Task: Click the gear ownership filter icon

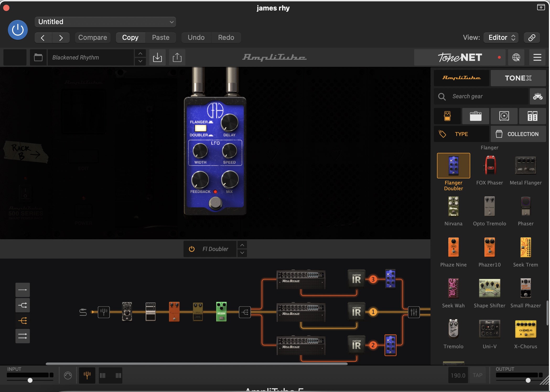Action: pos(538,96)
